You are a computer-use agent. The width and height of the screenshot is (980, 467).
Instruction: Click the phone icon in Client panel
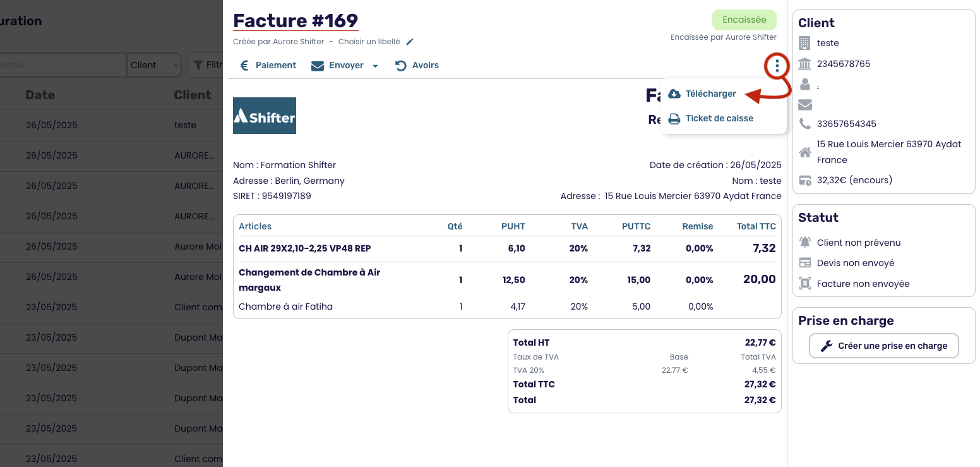(x=804, y=124)
